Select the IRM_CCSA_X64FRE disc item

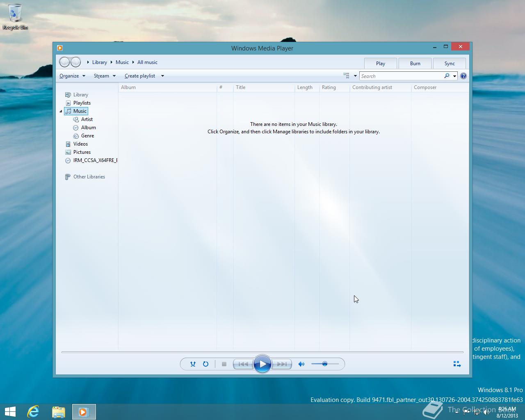tap(91, 160)
